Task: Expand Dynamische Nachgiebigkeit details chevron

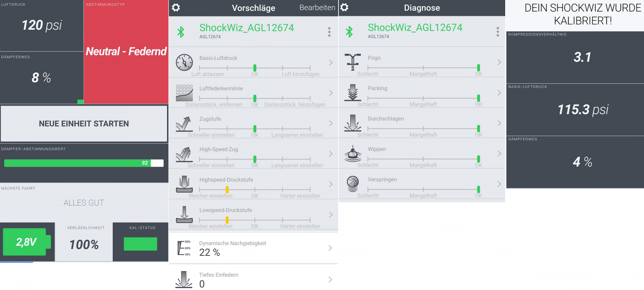Action: pyautogui.click(x=330, y=248)
